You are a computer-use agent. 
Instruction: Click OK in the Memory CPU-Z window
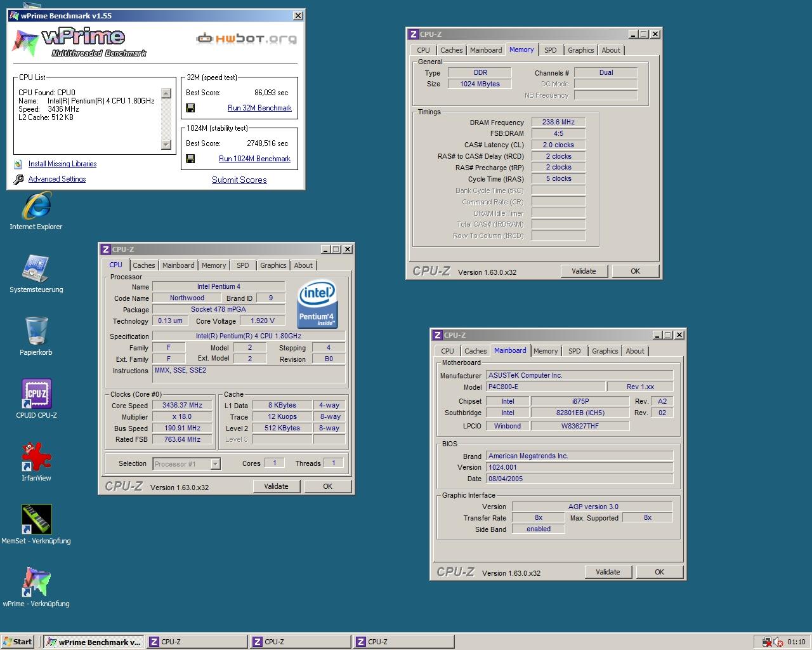(x=636, y=271)
